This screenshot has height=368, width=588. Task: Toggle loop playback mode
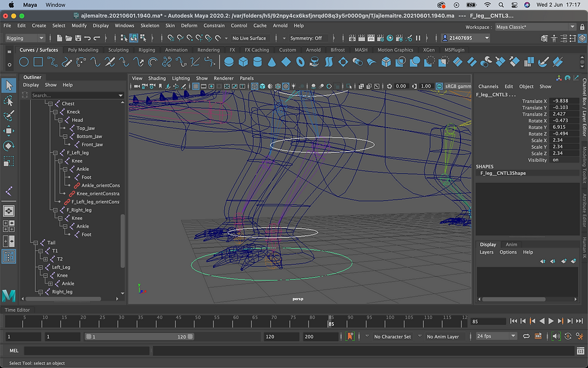(526, 336)
